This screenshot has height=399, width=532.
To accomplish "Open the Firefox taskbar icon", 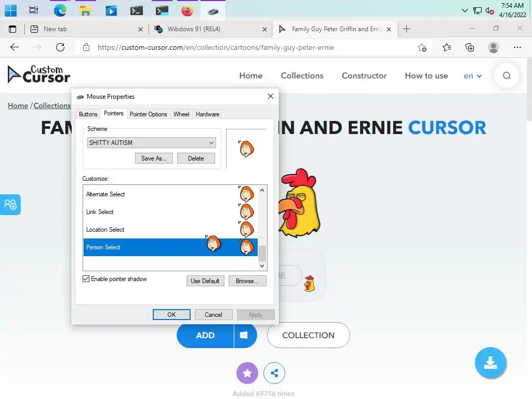I will [187, 11].
